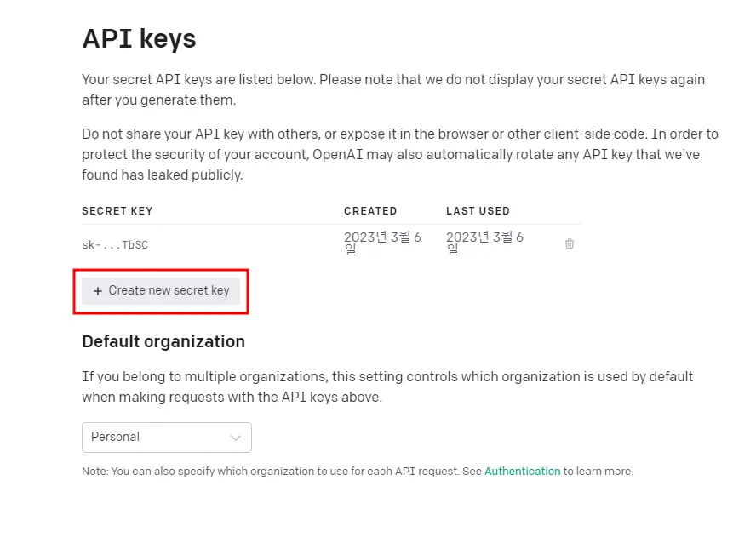Open the Personal organization dropdown
Screen dimensions: 756x555
coord(166,438)
